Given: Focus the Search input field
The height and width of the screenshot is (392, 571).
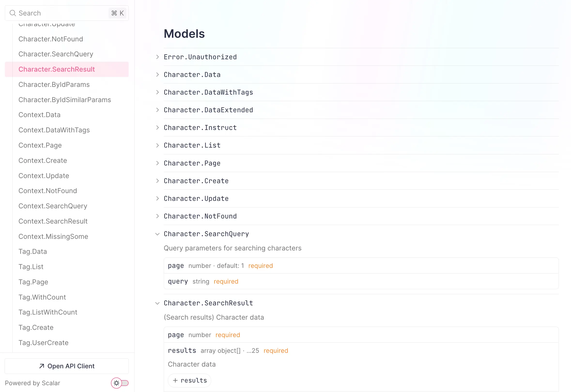Looking at the screenshot, I should tap(62, 13).
